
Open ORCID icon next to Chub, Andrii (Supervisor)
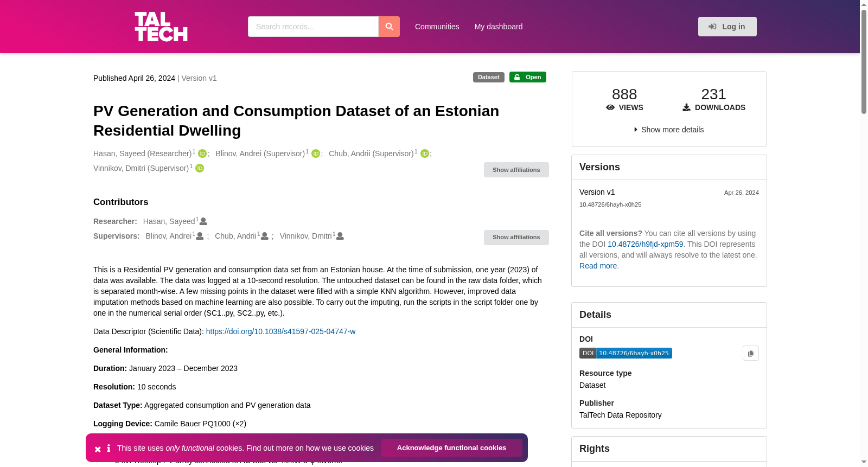click(425, 153)
